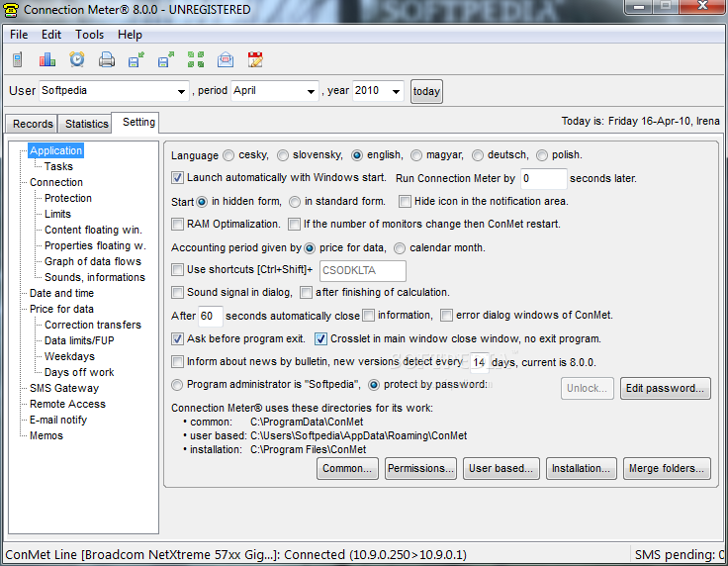Toggle RAM Optimalization checkbox

click(177, 225)
